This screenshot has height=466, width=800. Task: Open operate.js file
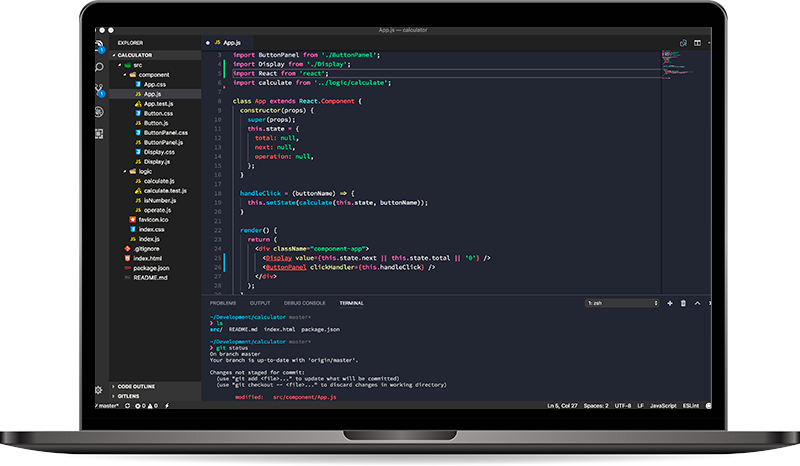click(x=155, y=210)
